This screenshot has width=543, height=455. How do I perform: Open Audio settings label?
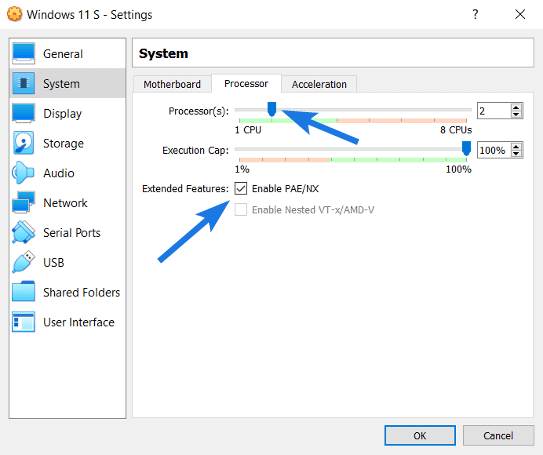(59, 173)
